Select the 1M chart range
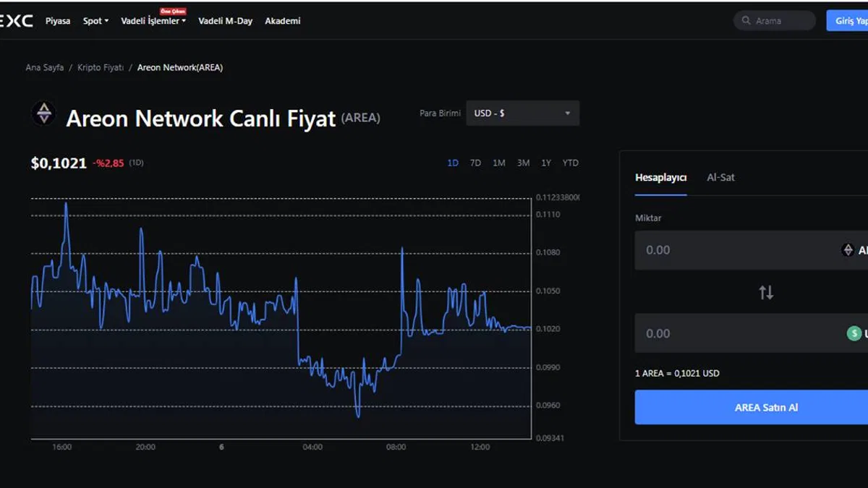This screenshot has height=488, width=868. click(499, 163)
